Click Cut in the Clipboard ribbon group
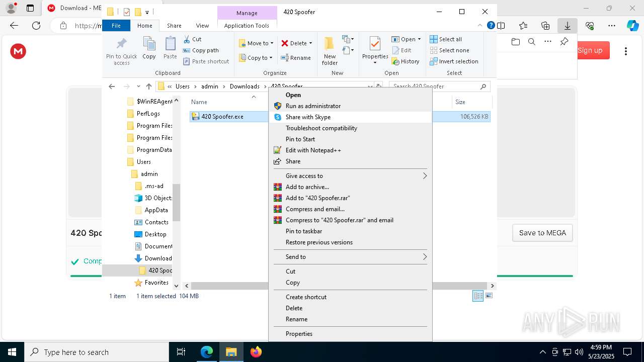The image size is (644, 362). coord(192,39)
